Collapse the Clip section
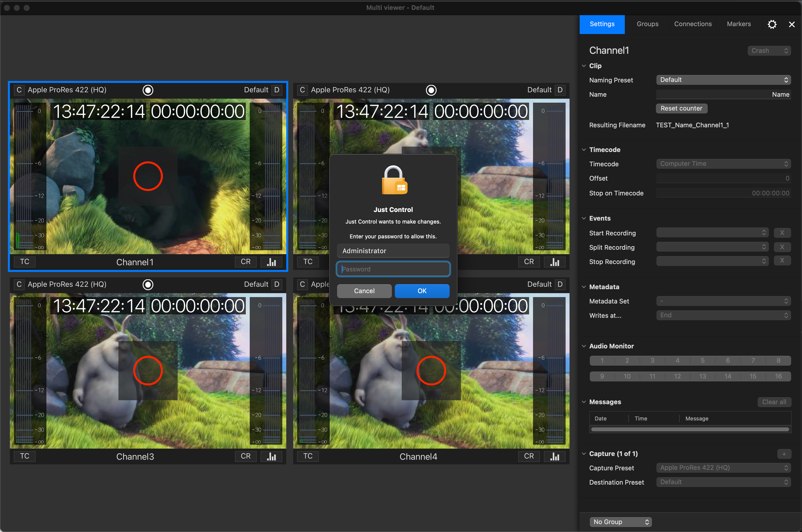This screenshot has width=802, height=532. (x=584, y=66)
